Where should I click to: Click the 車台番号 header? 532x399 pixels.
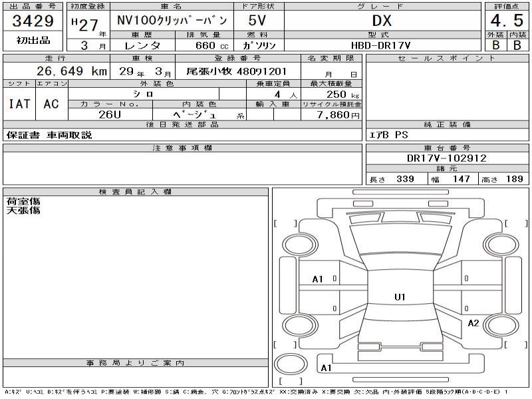pos(447,148)
